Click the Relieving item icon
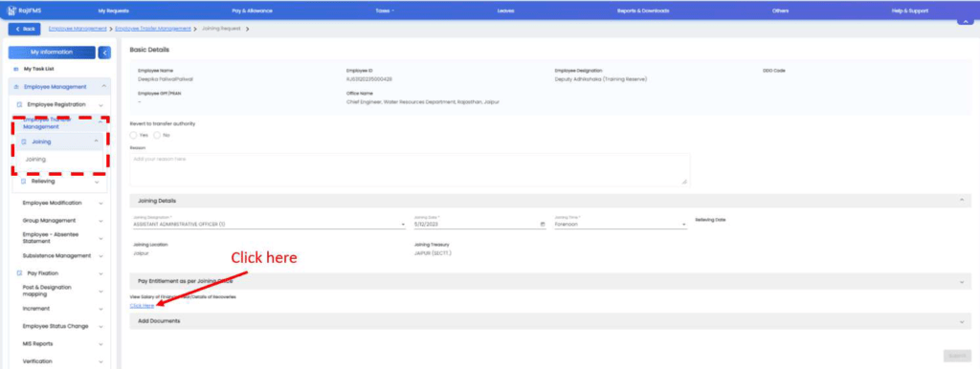The height and width of the screenshot is (369, 980). click(24, 182)
